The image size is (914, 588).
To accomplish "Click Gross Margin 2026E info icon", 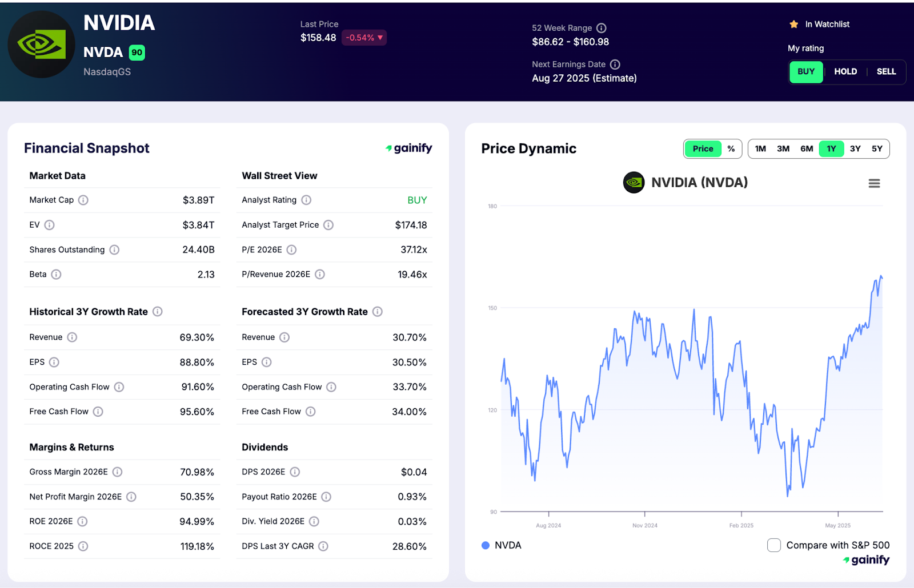I will coord(117,472).
